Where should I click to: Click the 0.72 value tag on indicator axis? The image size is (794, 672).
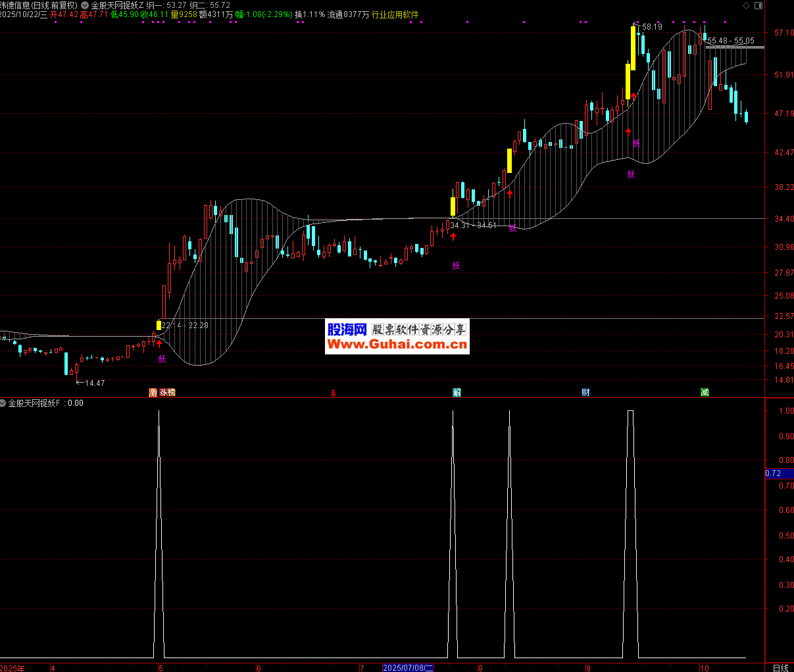[774, 473]
